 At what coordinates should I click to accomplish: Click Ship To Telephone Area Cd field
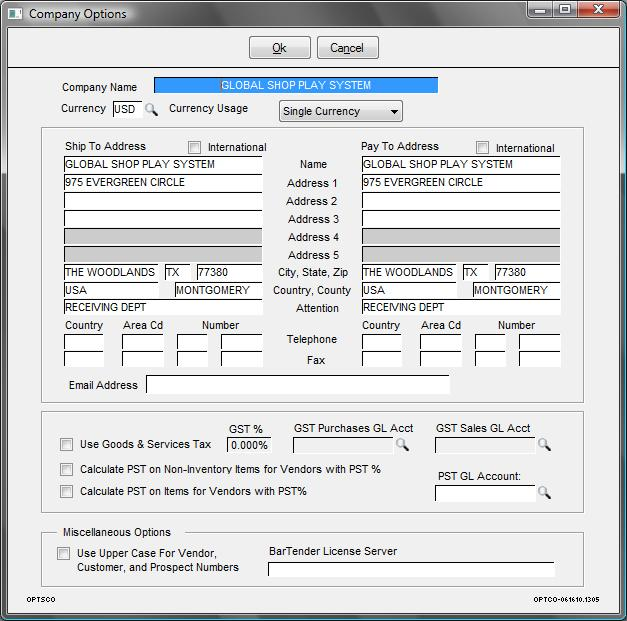tap(143, 342)
